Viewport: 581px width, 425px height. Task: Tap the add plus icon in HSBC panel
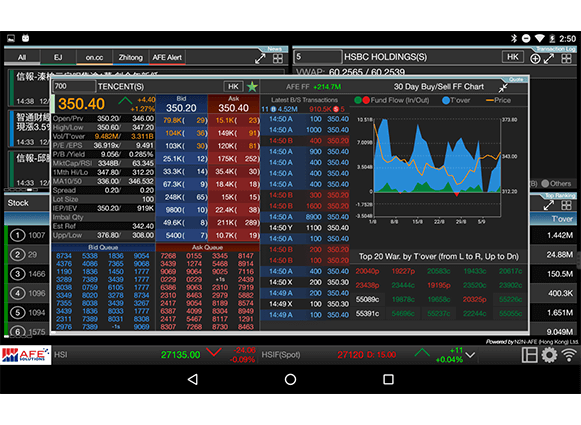535,59
